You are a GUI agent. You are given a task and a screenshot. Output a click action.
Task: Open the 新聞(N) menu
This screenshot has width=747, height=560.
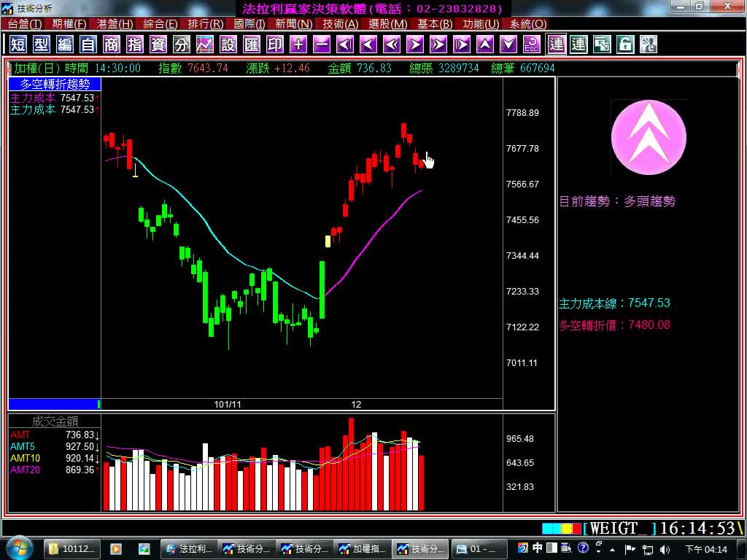(x=294, y=24)
